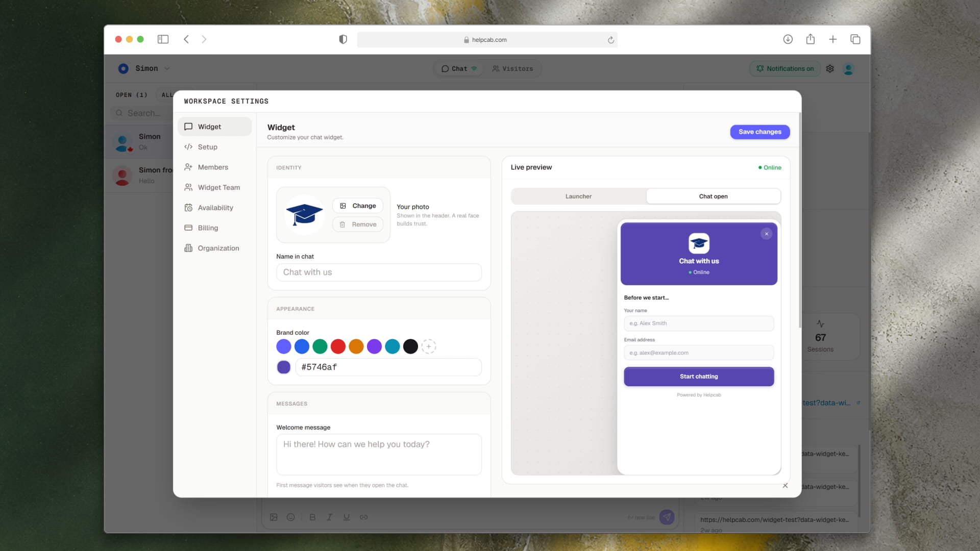Click the attach image icon in composer
Viewport: 980px width, 551px height.
click(274, 517)
